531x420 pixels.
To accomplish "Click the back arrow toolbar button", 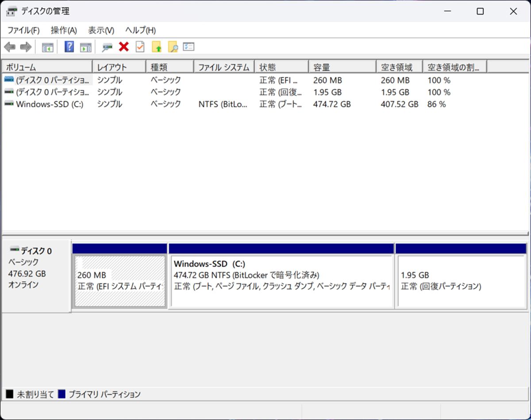I will pyautogui.click(x=10, y=47).
